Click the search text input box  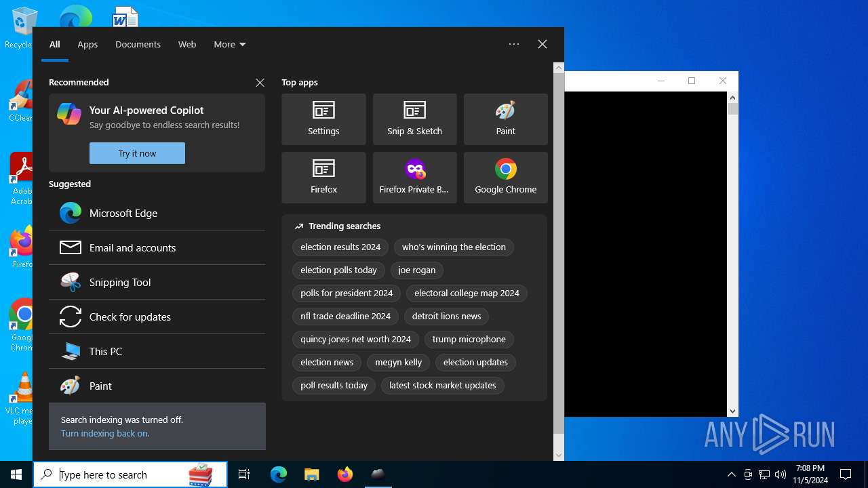(x=122, y=474)
